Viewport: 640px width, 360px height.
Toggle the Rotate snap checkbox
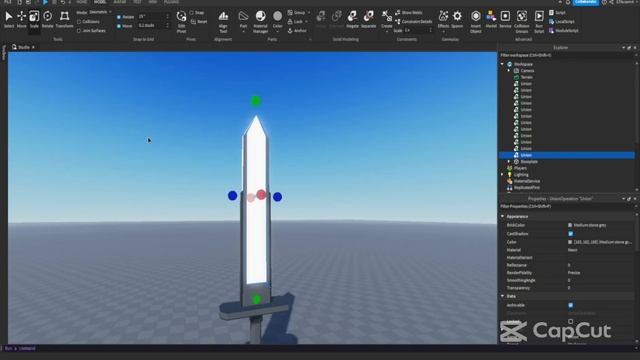119,17
